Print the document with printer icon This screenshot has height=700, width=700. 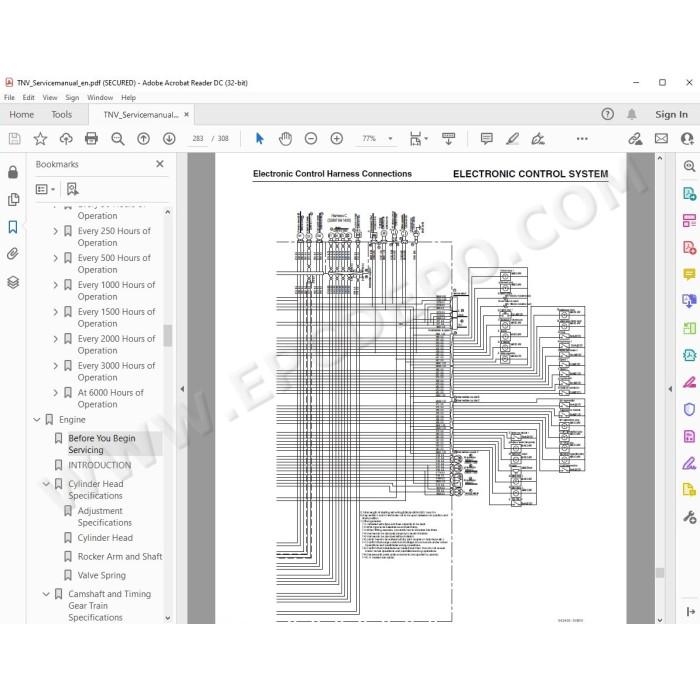click(x=92, y=139)
